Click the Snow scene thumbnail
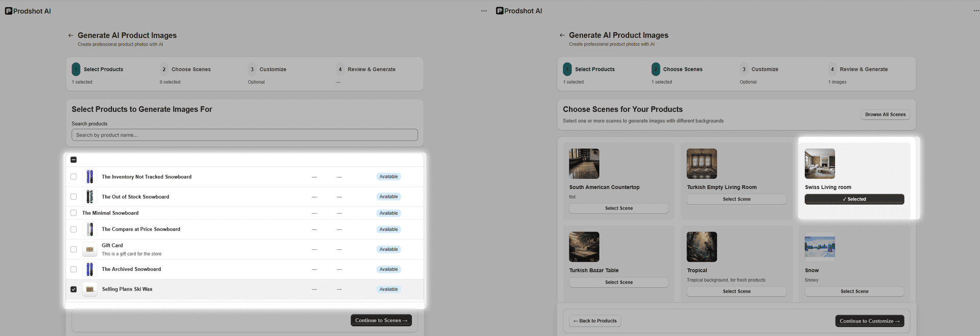Screen dimensions: 980x336 pyautogui.click(x=820, y=247)
